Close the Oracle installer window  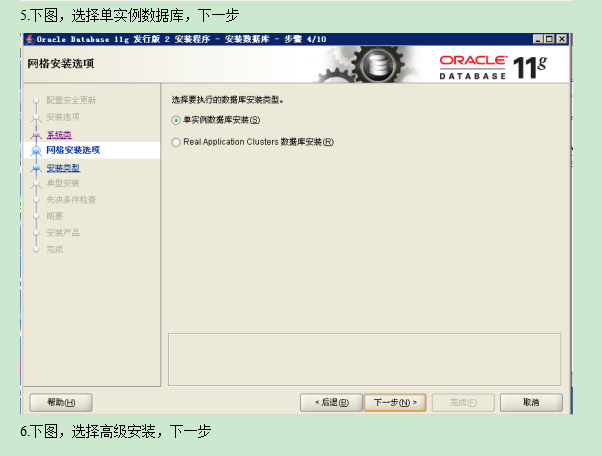pyautogui.click(x=562, y=39)
